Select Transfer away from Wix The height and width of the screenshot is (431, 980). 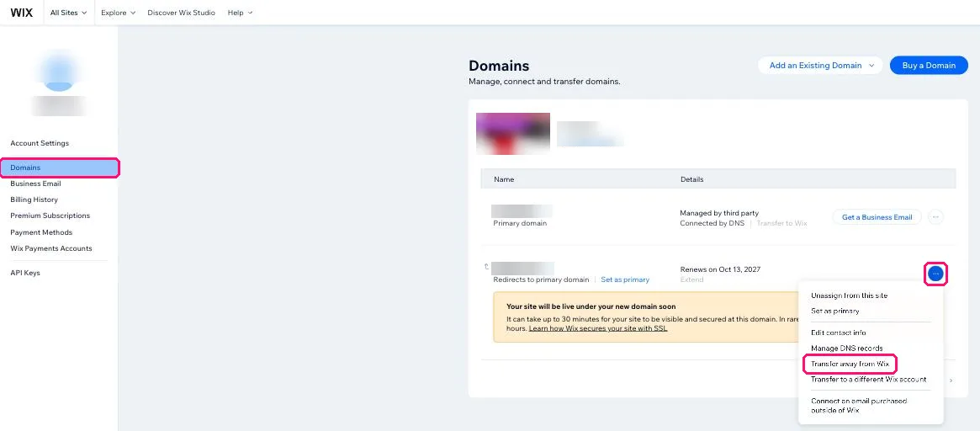850,364
